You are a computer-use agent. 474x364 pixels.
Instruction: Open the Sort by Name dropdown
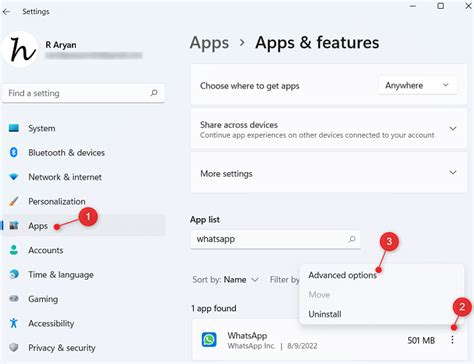pos(226,279)
